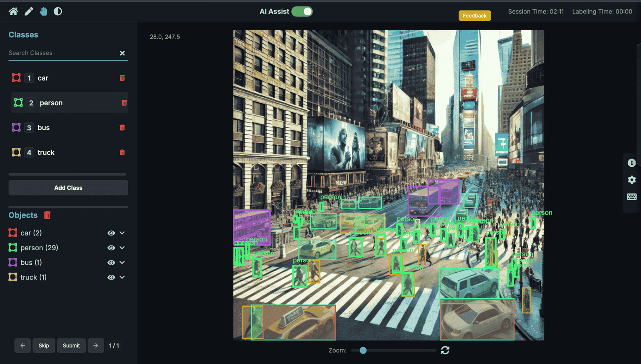
Task: Go to the home screen icon
Action: (x=13, y=11)
